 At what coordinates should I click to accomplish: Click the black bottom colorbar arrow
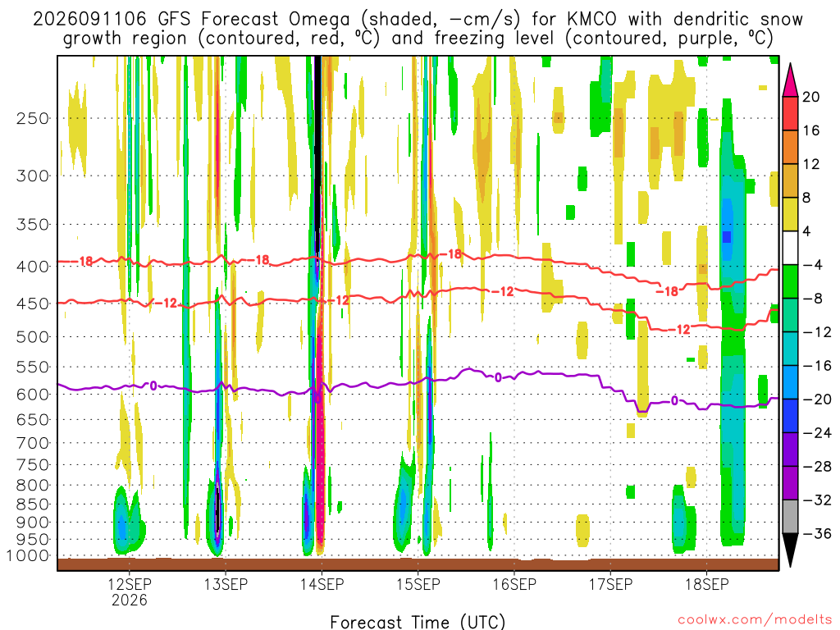click(x=790, y=550)
